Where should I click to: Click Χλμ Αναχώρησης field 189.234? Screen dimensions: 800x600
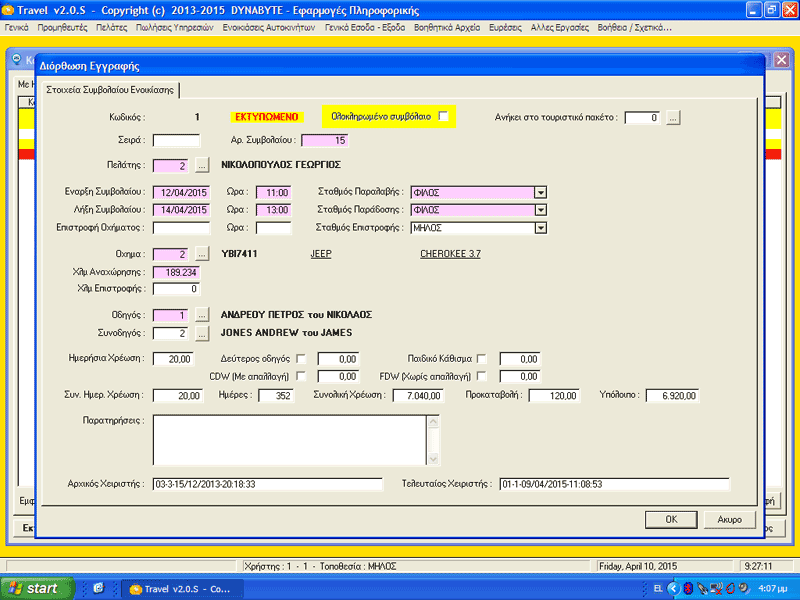coord(176,272)
